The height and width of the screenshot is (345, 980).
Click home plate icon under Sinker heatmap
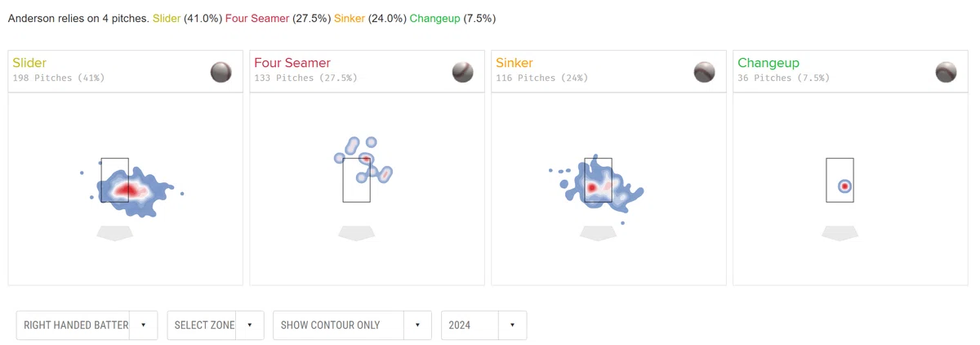point(599,233)
